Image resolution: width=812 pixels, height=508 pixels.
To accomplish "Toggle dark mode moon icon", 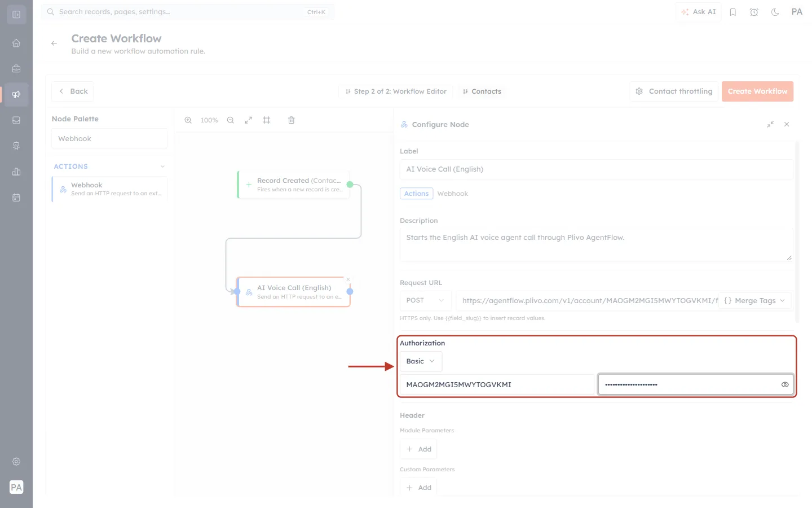I will (775, 12).
